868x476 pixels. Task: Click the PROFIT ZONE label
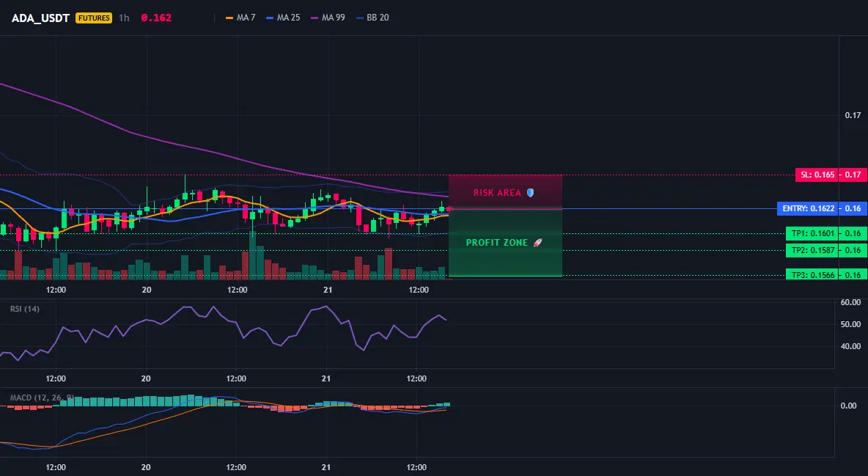click(497, 243)
